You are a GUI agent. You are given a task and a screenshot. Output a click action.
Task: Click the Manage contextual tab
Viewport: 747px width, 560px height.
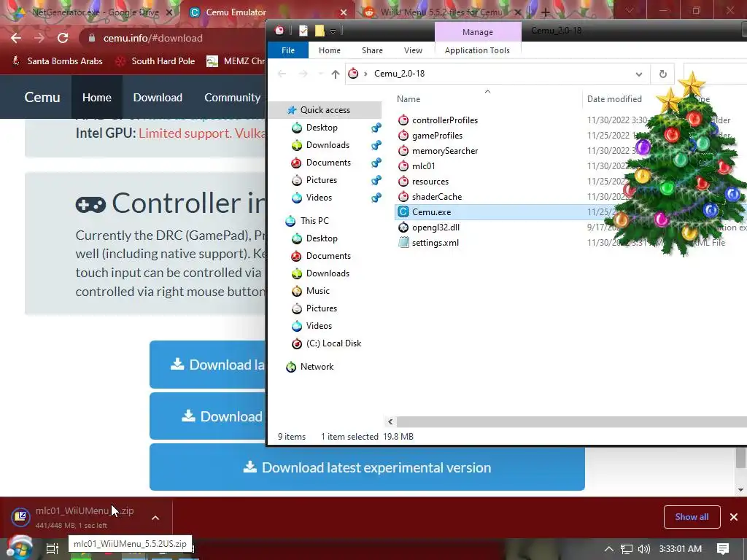click(477, 32)
